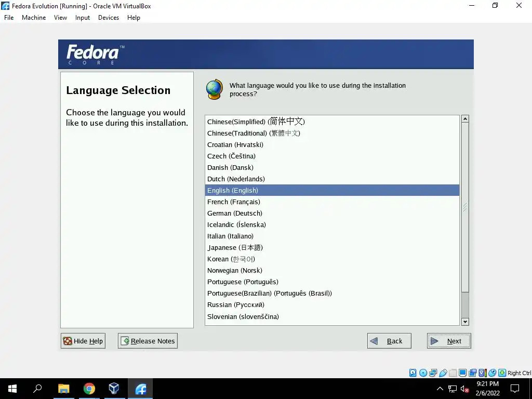Select French (Français)
Image resolution: width=532 pixels, height=399 pixels.
[x=332, y=202]
